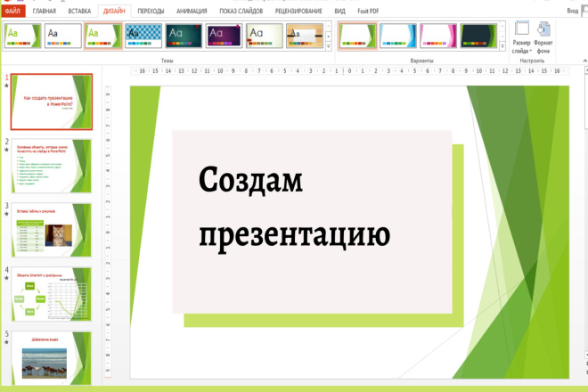The height and width of the screenshot is (392, 588).
Task: Select slide 2 thumbnail about основные объекты
Action: (x=52, y=166)
